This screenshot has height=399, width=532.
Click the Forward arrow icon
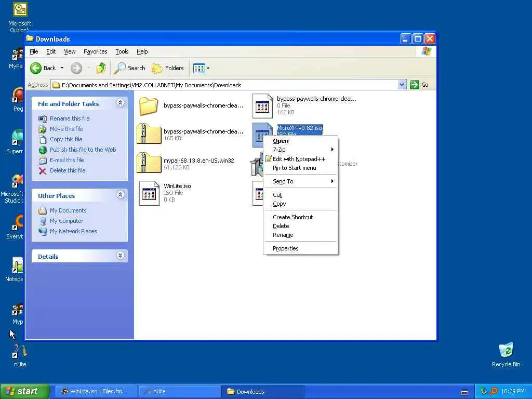coord(76,68)
